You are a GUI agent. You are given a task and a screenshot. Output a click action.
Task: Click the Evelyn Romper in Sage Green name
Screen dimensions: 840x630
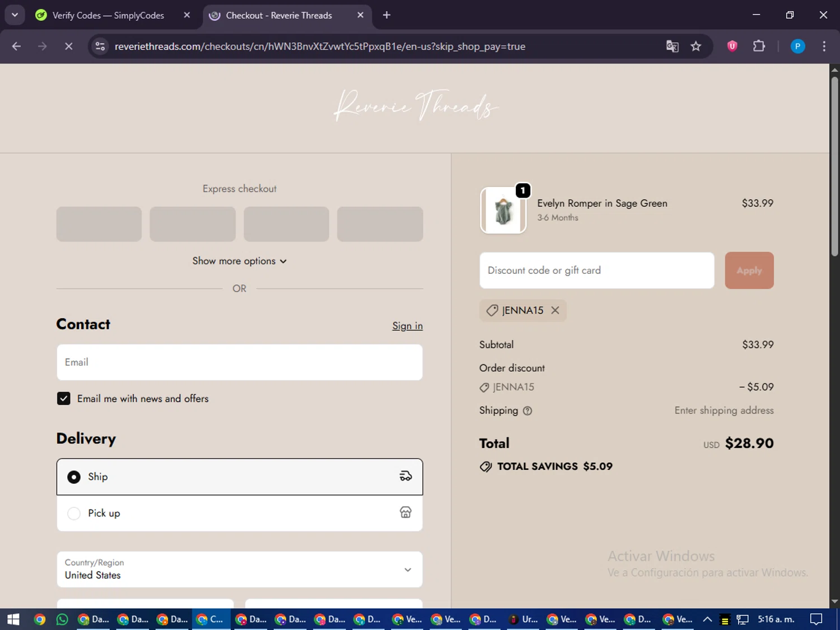click(x=602, y=203)
